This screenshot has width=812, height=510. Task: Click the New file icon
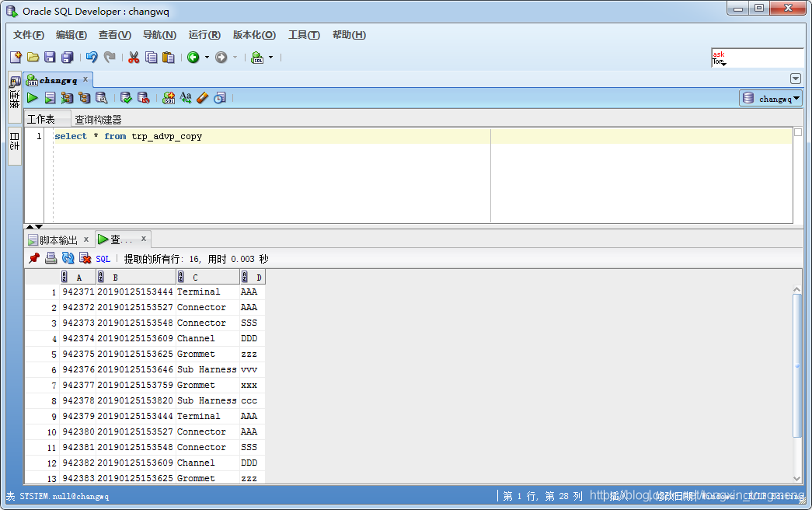tap(16, 57)
